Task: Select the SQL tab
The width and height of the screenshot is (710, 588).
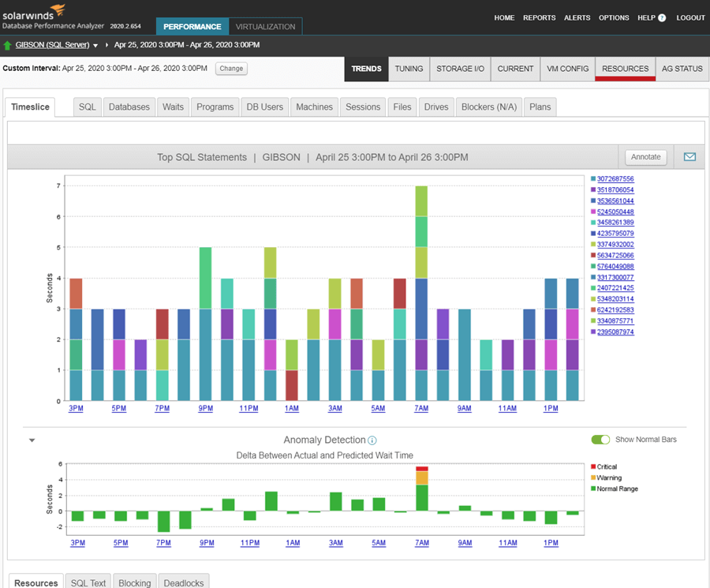Action: pos(88,107)
